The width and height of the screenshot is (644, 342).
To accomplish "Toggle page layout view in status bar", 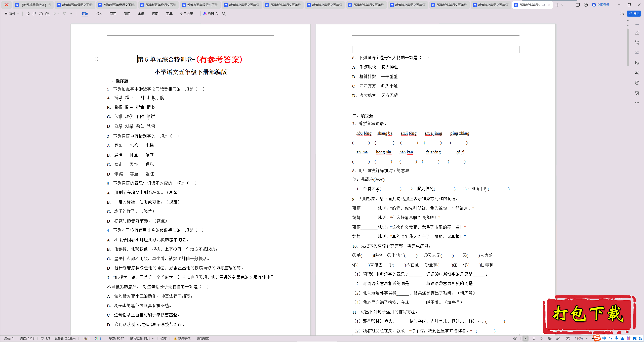I will point(526,338).
